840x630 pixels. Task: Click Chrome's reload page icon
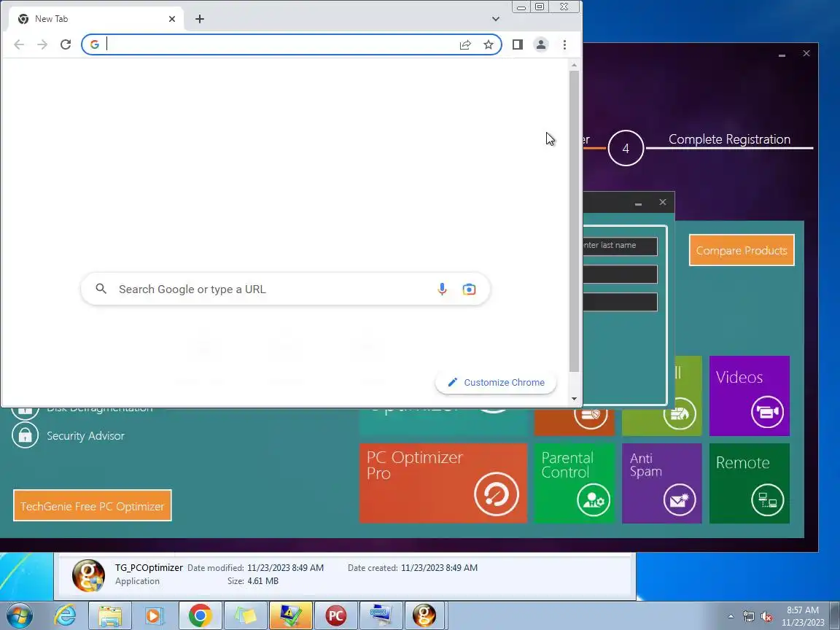[66, 44]
